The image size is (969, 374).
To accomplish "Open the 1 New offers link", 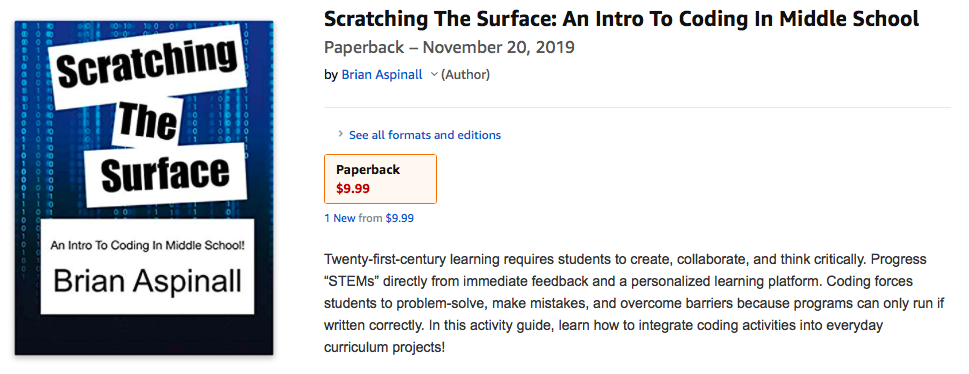I will (x=340, y=218).
